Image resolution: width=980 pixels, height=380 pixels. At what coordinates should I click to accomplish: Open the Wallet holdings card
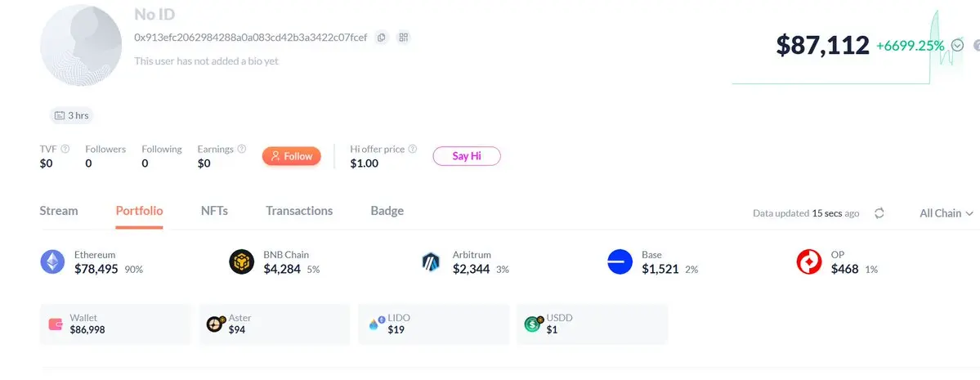pyautogui.click(x=114, y=324)
